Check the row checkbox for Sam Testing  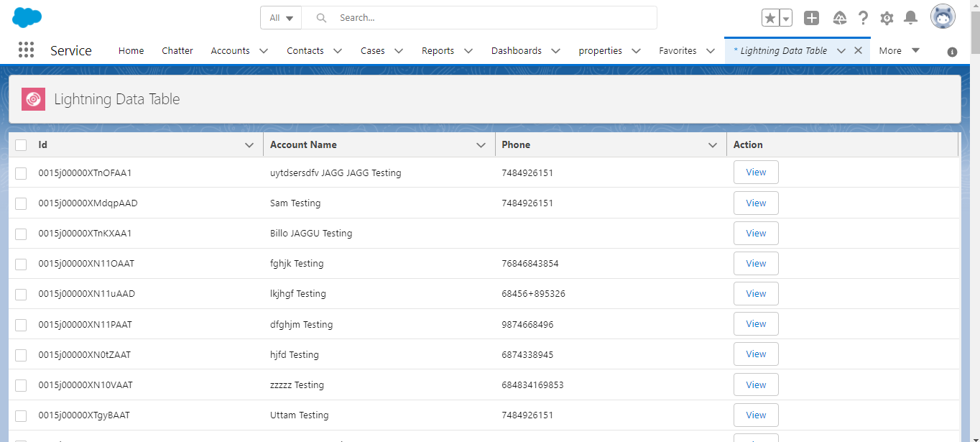[21, 203]
